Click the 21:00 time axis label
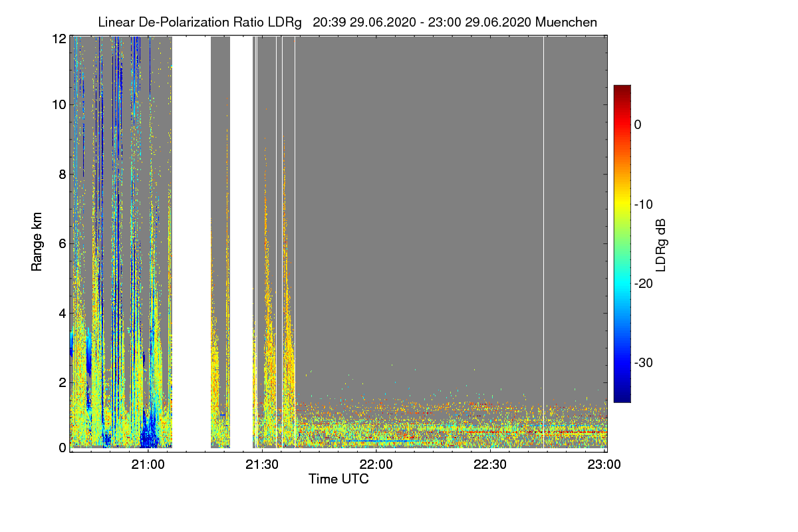The width and height of the screenshot is (798, 532). coord(149,464)
